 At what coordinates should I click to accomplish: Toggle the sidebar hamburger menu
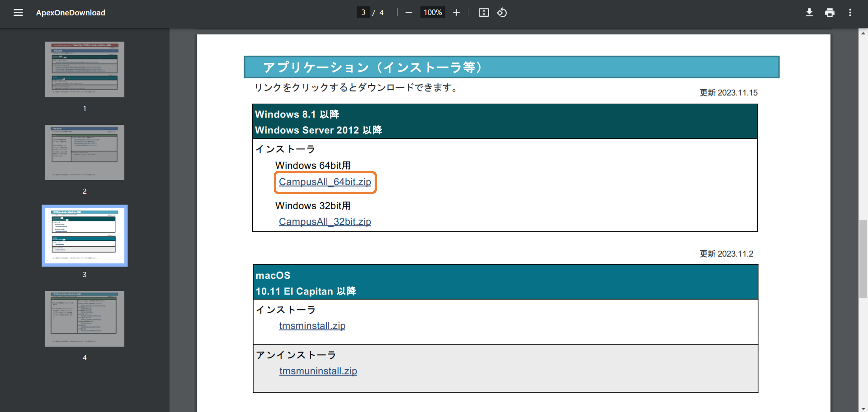[x=18, y=12]
